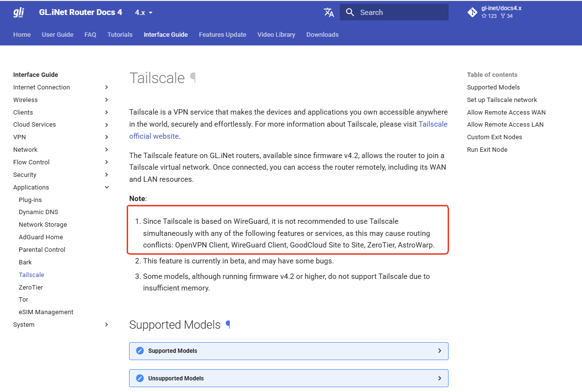Expand Flow Control sidebar chevron
The height and width of the screenshot is (392, 582).
click(106, 162)
